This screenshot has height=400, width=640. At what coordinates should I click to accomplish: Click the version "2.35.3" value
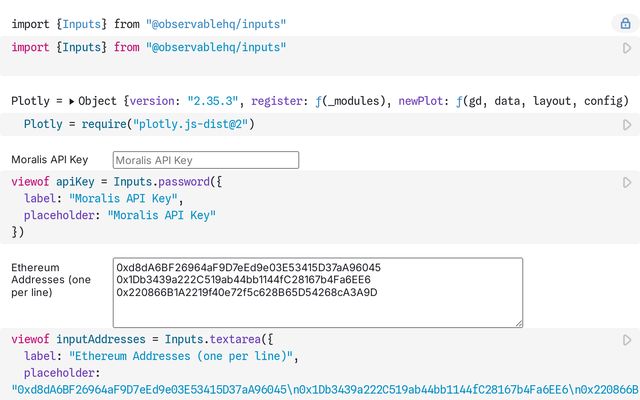[213, 101]
